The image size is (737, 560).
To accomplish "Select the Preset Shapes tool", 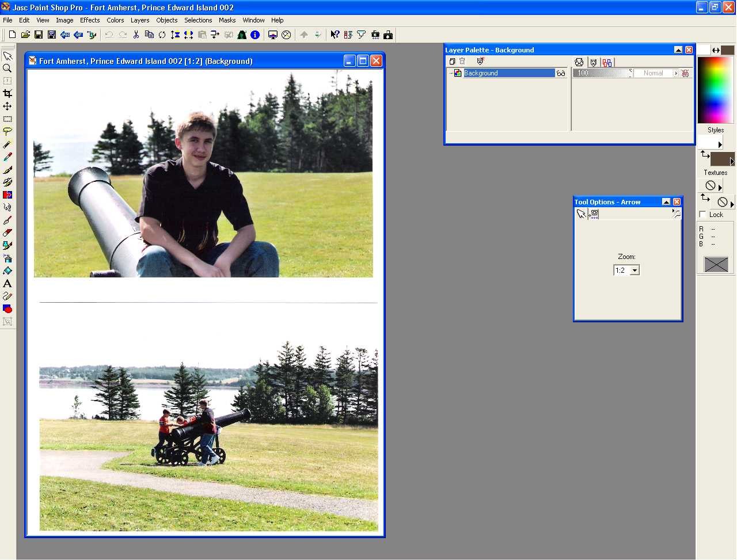I will click(x=7, y=309).
